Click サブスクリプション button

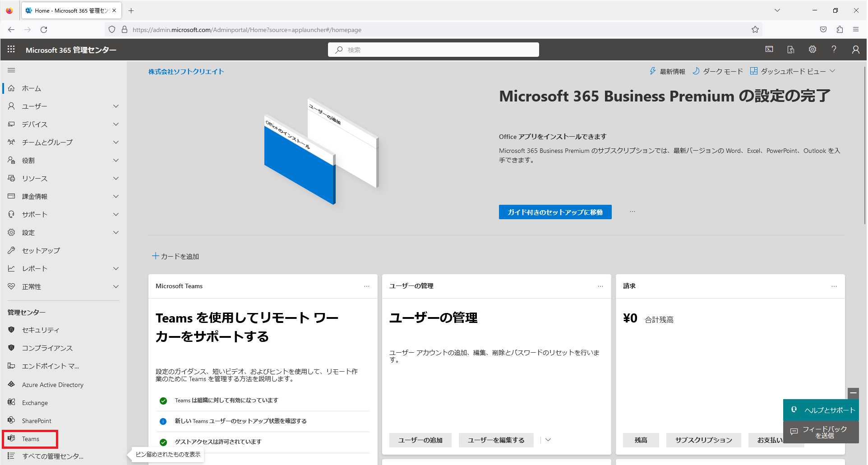[704, 440]
